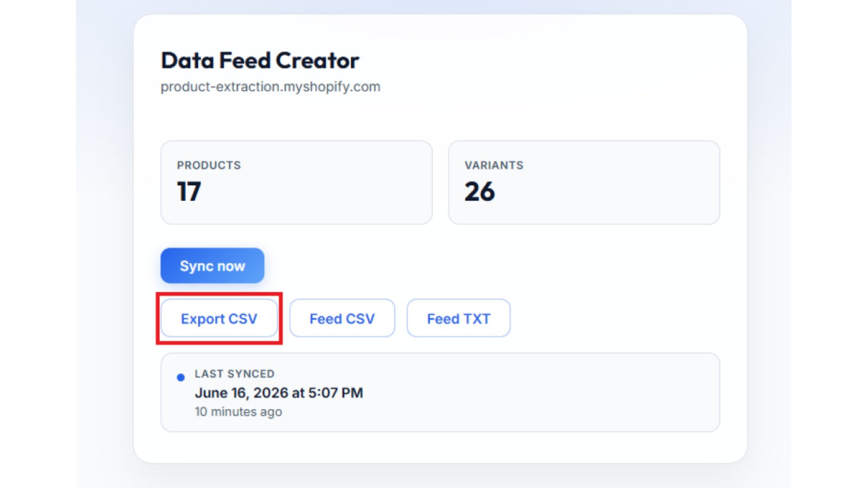This screenshot has width=868, height=488.
Task: Open the Feed CSV link
Action: pos(342,318)
